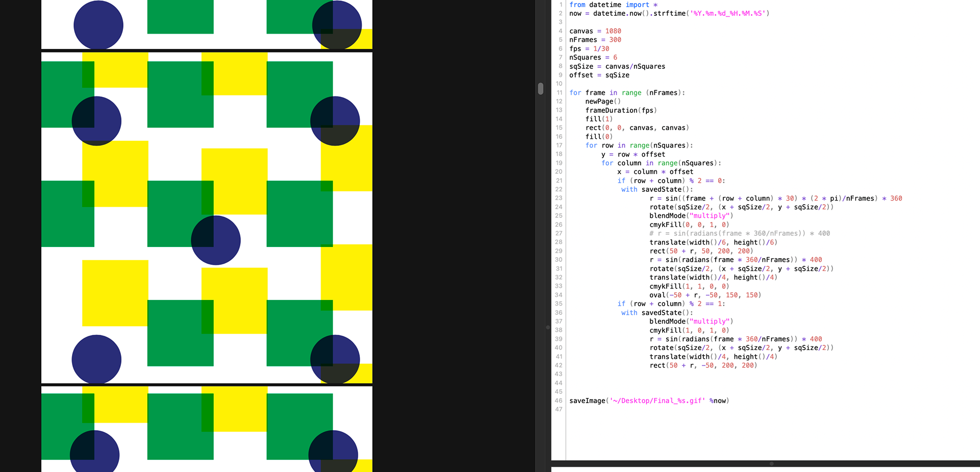Click the line 'canvas = 1080'

(595, 31)
